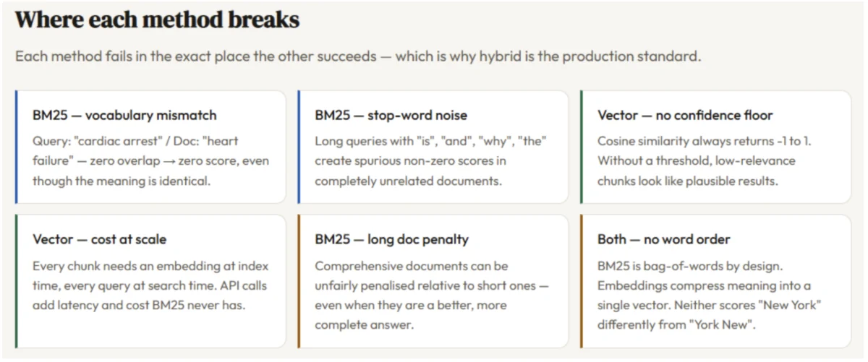Select the "Vector — no confidence floor" card title
This screenshot has height=362, width=868.
[x=685, y=115]
